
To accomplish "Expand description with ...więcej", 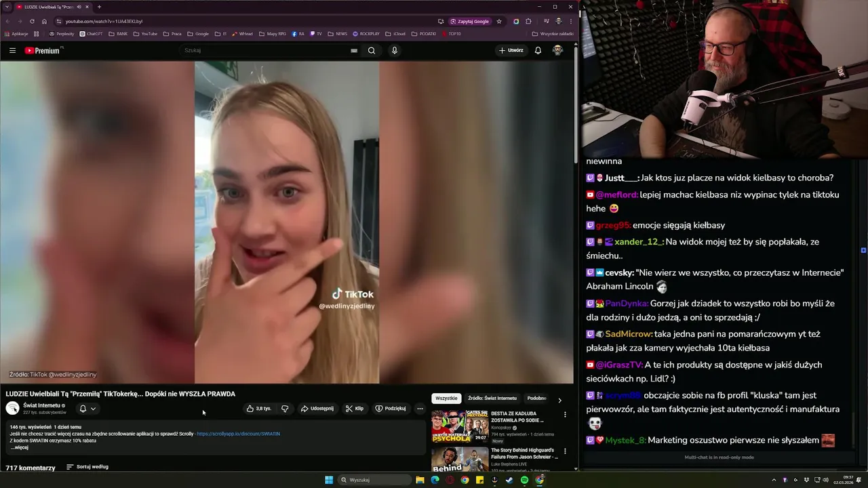I will tap(20, 447).
